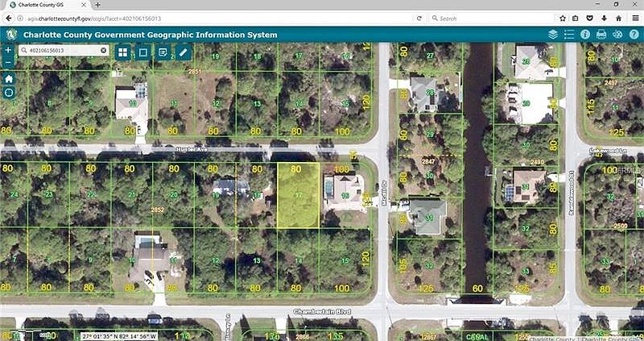Click the CANAL label at bottom
Viewport: 644px width, 341px height.
[477, 336]
